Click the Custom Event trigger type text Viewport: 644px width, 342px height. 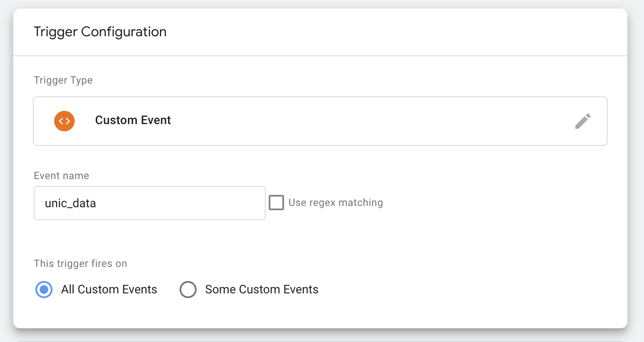pyautogui.click(x=133, y=121)
